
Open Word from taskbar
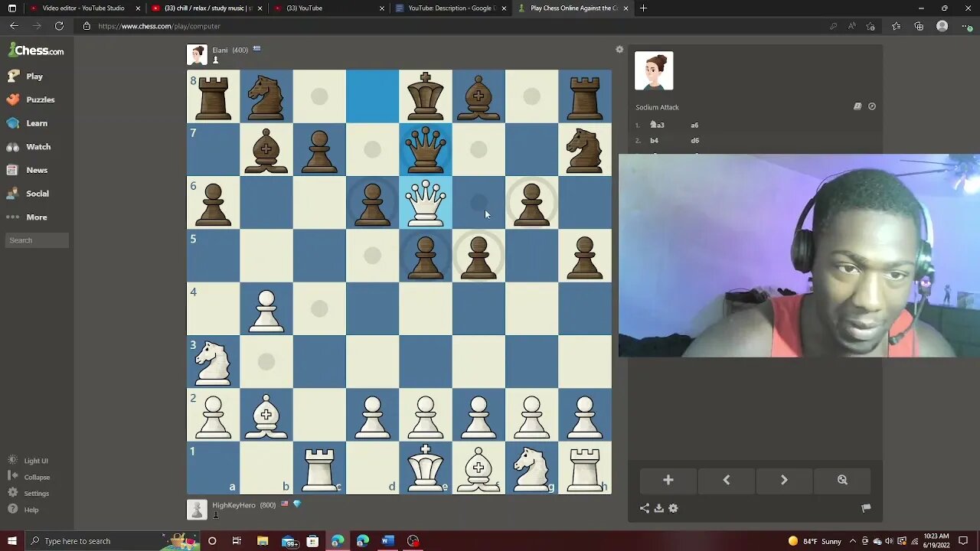tap(387, 541)
